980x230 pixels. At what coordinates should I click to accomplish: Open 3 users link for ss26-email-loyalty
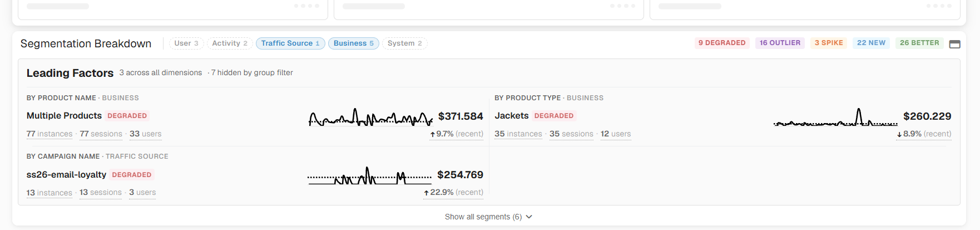pyautogui.click(x=142, y=192)
